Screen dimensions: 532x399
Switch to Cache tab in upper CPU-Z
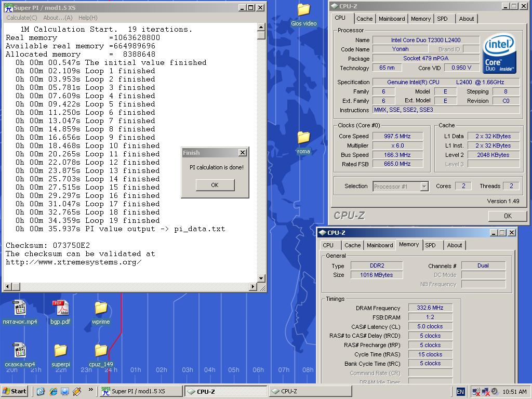364,19
